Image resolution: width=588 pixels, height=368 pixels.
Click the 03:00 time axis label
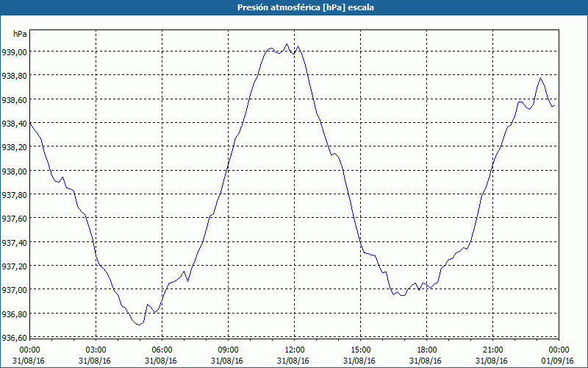pyautogui.click(x=96, y=350)
